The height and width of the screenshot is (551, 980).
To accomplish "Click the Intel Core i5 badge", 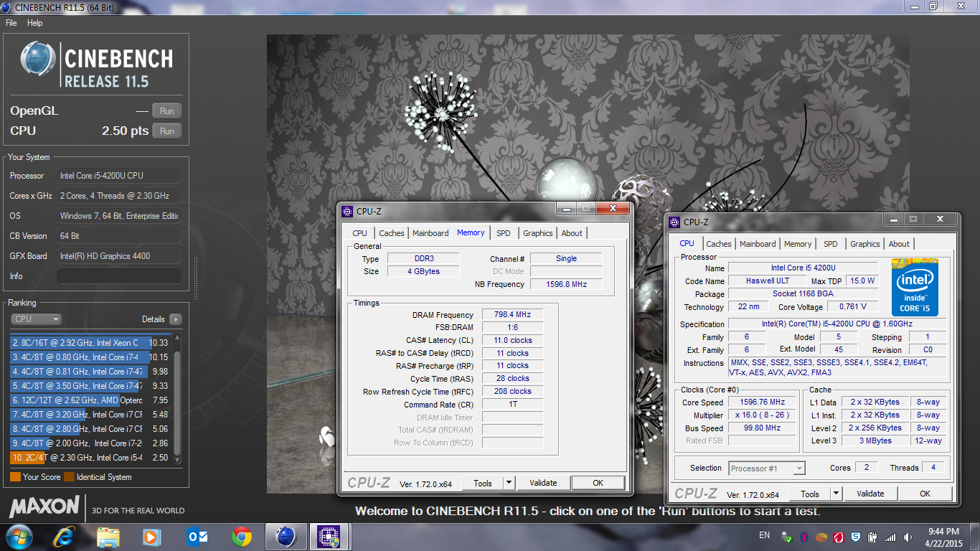I will tap(915, 287).
